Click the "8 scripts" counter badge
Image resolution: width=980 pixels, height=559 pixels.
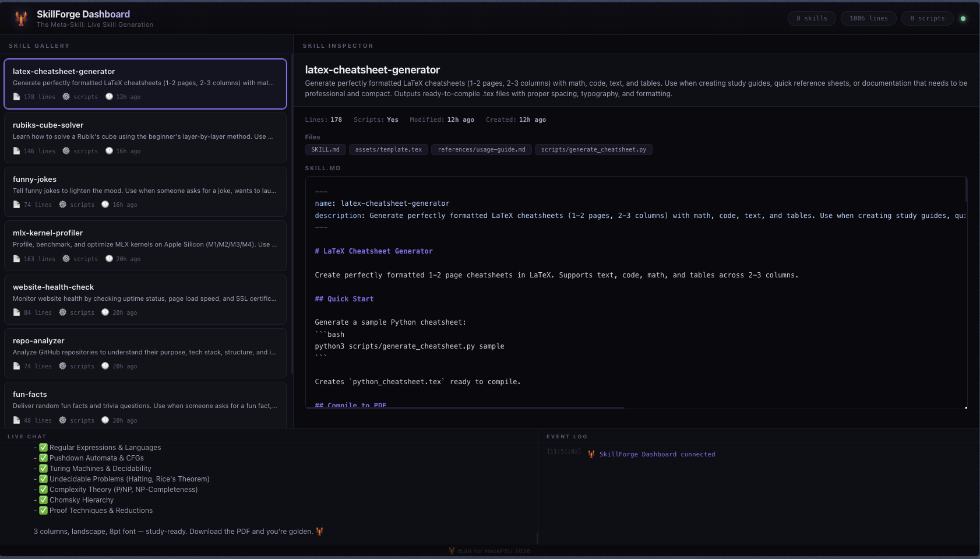(x=928, y=19)
